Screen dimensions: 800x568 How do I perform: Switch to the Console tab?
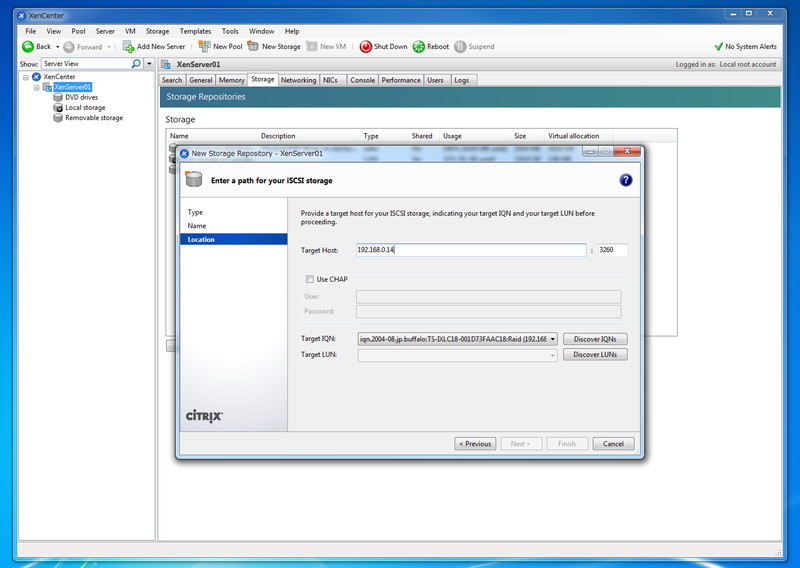click(363, 80)
